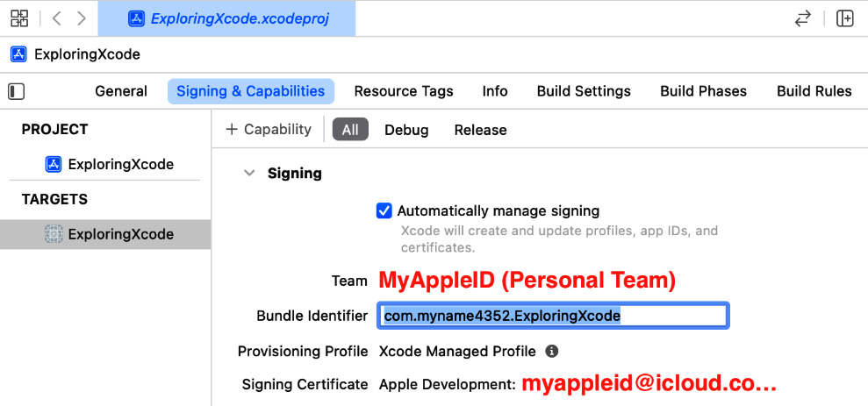Switch to the Resource Tags tab
The image size is (868, 406).
(x=404, y=91)
